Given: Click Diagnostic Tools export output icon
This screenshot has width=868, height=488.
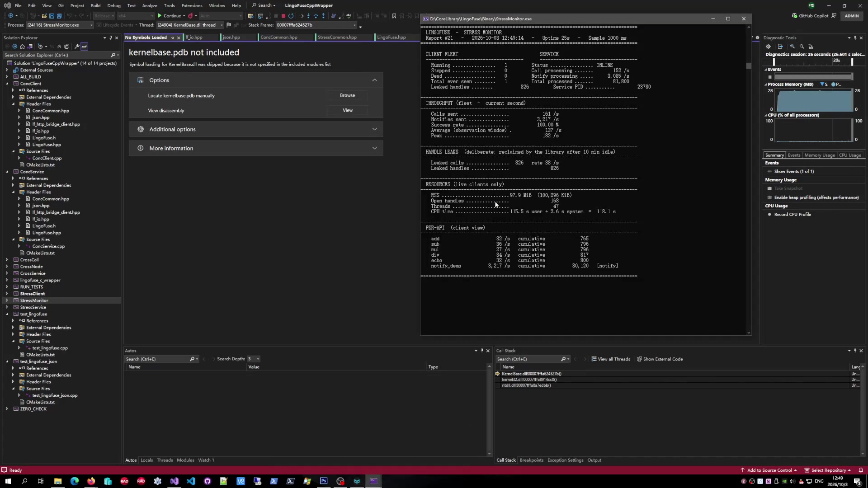Looking at the screenshot, I should pyautogui.click(x=780, y=47).
